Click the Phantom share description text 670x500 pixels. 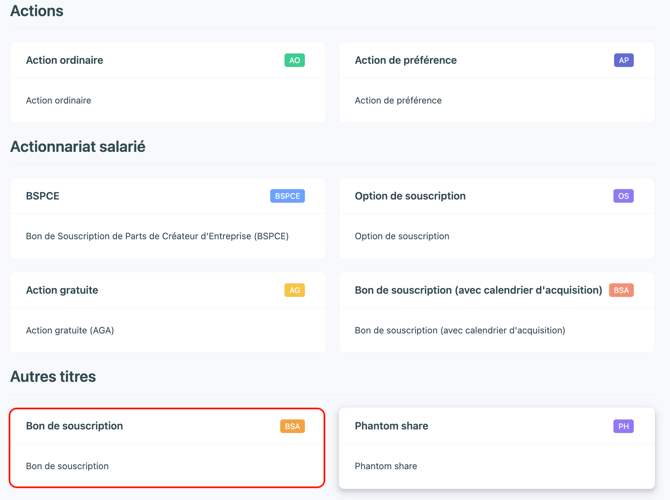point(386,466)
